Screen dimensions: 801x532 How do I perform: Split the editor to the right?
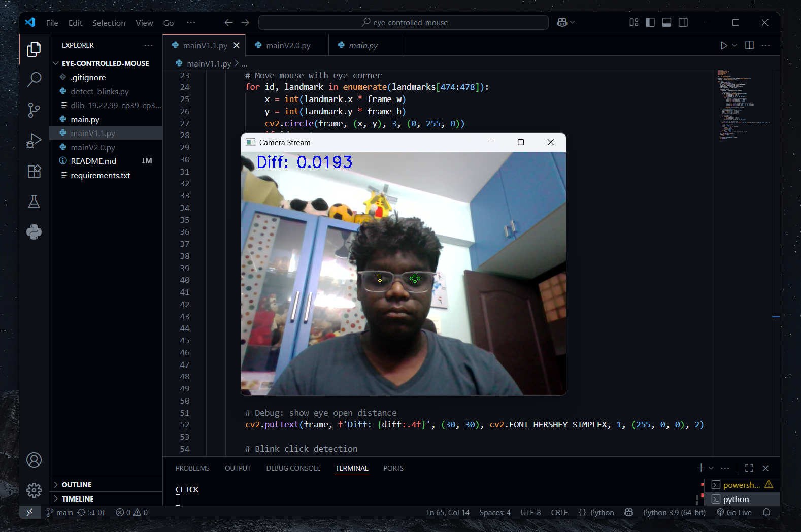tap(749, 45)
